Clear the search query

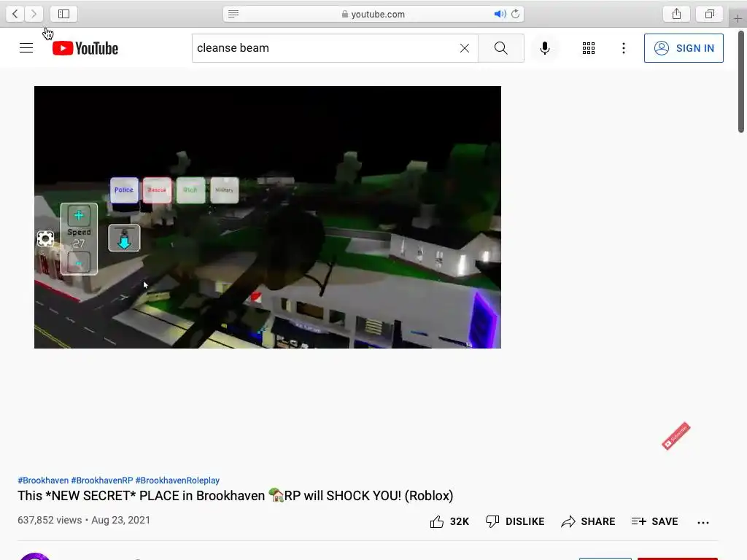[465, 48]
